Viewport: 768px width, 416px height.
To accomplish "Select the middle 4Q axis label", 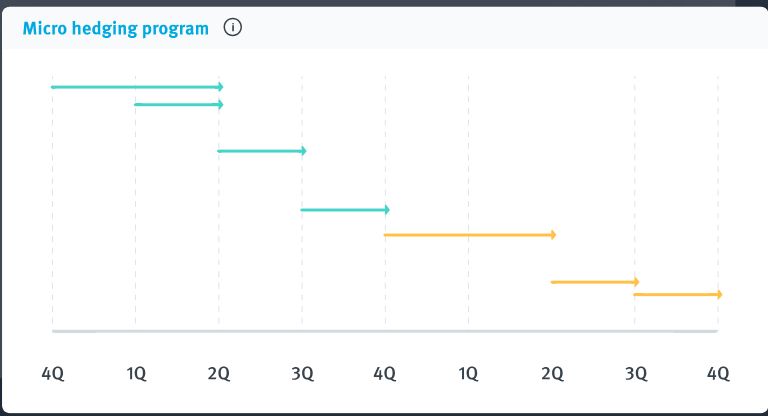I will [x=385, y=374].
